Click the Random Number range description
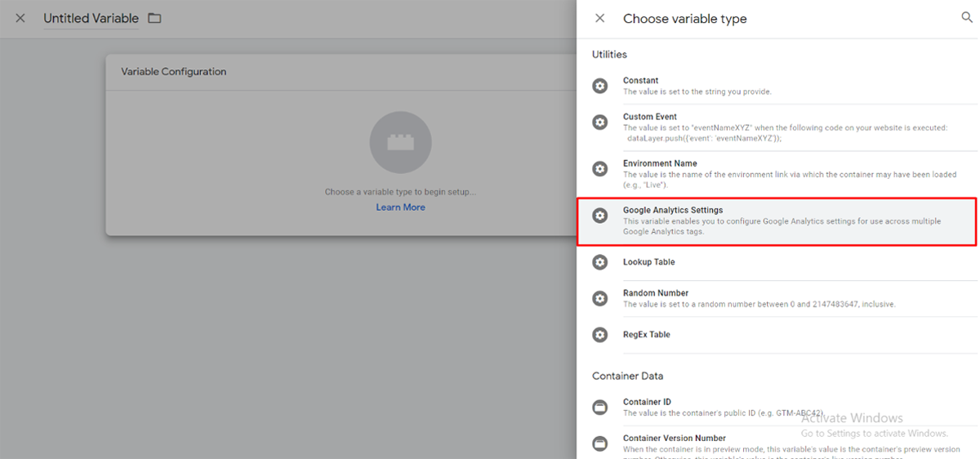This screenshot has height=459, width=980. point(759,304)
